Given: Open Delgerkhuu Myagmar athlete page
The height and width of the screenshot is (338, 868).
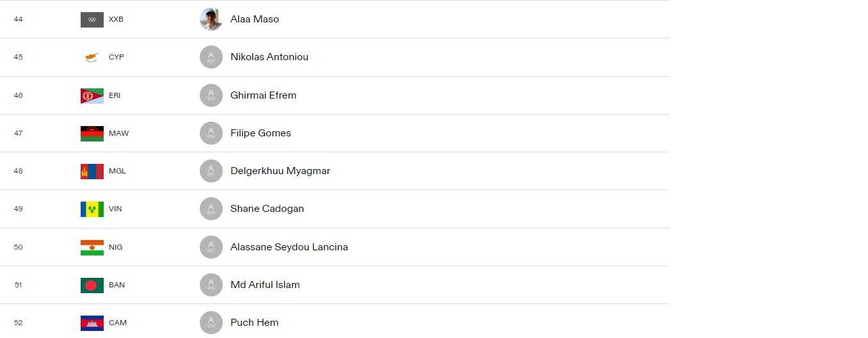Looking at the screenshot, I should (x=280, y=171).
